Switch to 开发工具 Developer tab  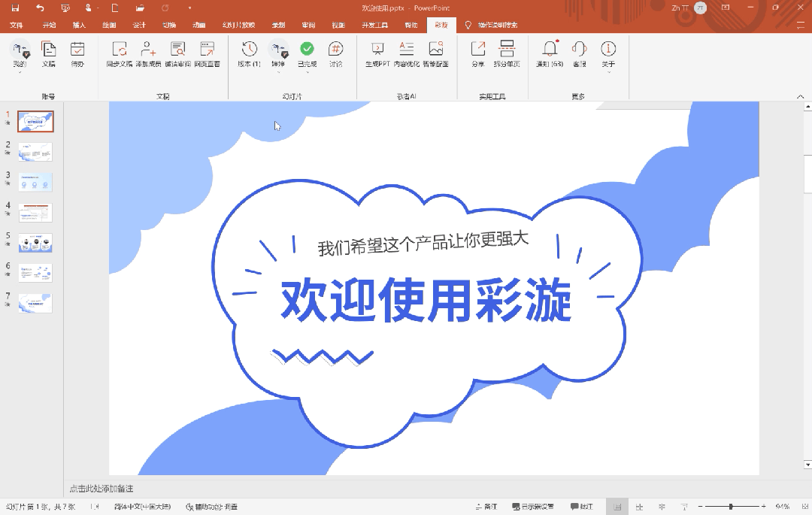(374, 25)
